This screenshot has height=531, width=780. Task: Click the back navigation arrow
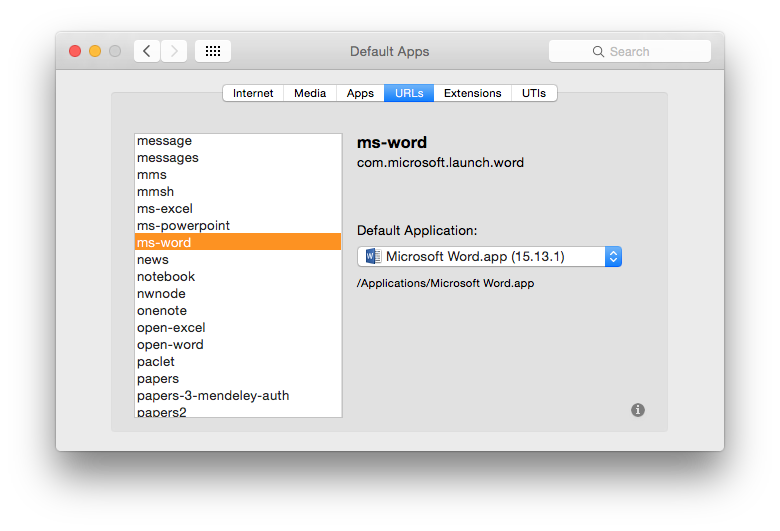(147, 51)
